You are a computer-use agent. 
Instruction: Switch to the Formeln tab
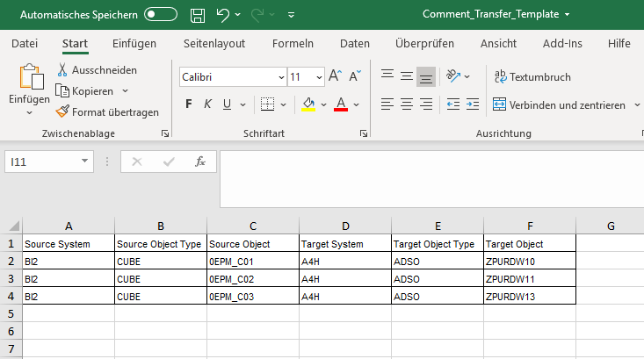click(x=293, y=44)
